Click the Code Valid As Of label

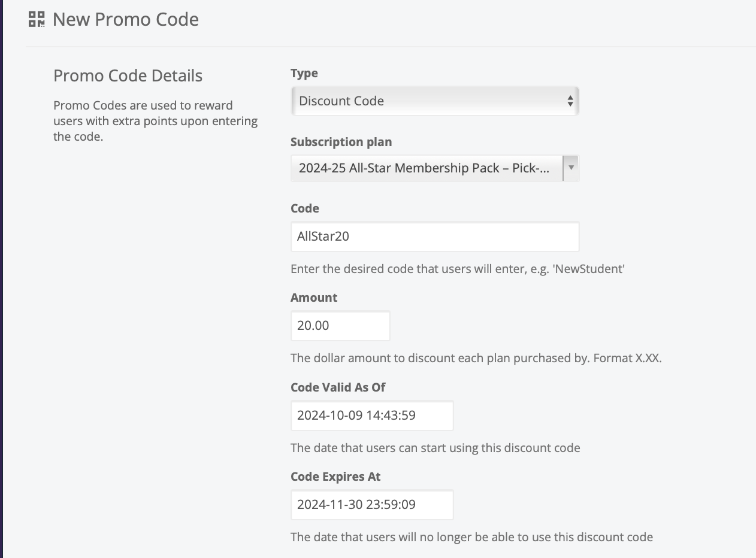(x=337, y=387)
